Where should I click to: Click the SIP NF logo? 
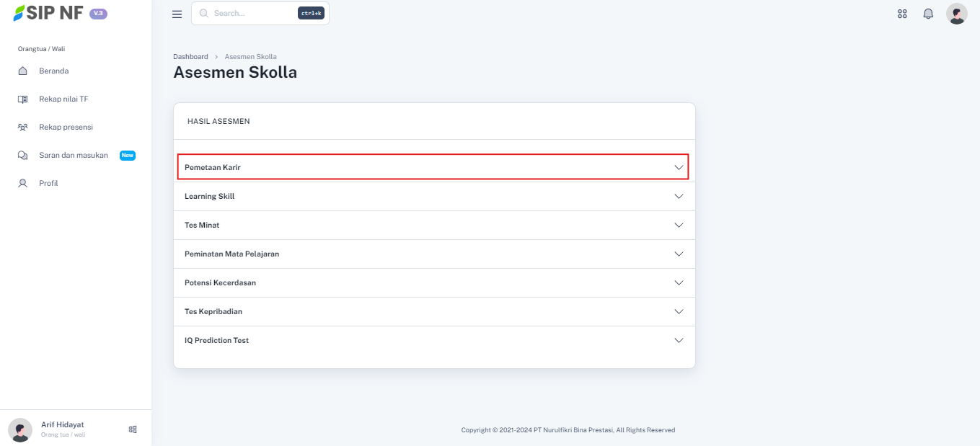(x=49, y=13)
